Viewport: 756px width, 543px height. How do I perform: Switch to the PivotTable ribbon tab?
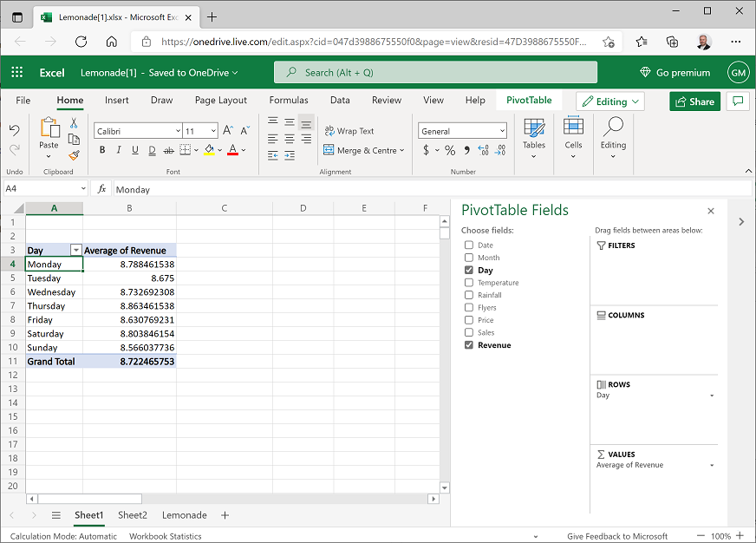point(529,100)
